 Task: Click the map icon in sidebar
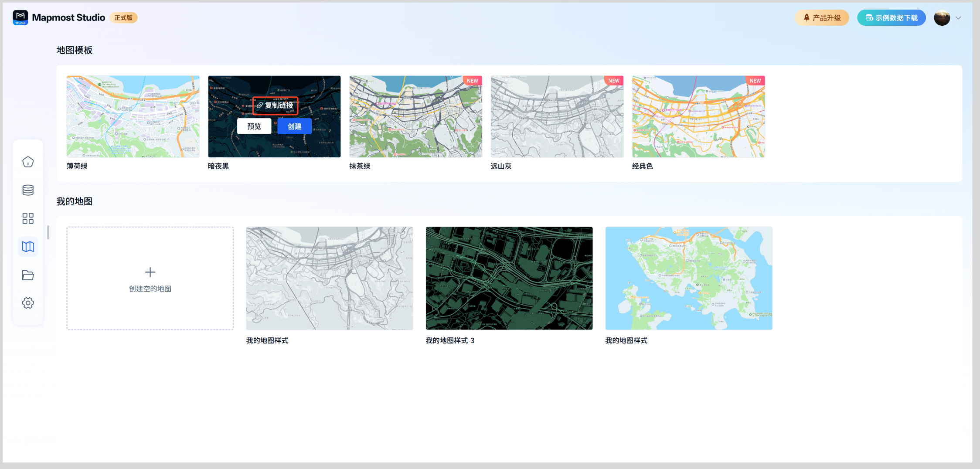point(28,247)
